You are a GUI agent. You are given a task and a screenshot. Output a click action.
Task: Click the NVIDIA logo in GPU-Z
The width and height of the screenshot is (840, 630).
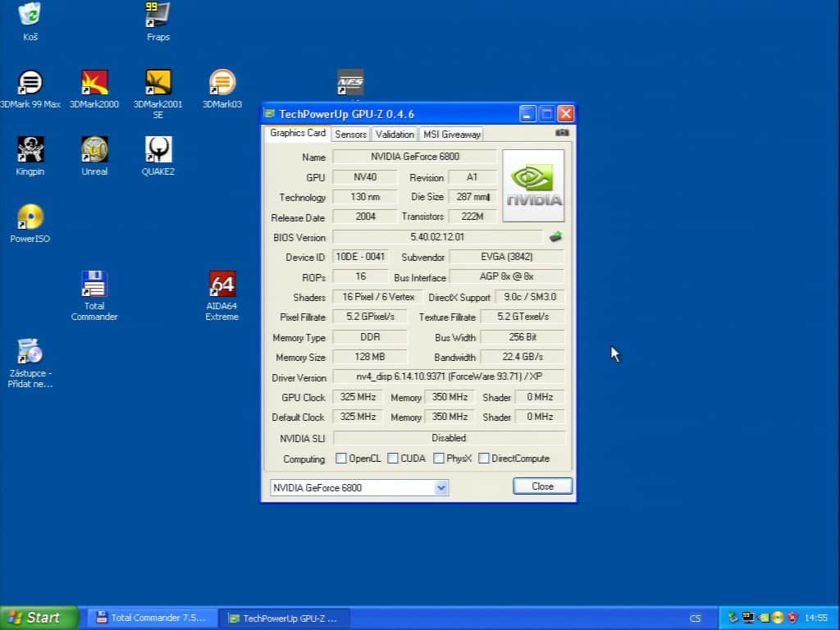click(533, 185)
